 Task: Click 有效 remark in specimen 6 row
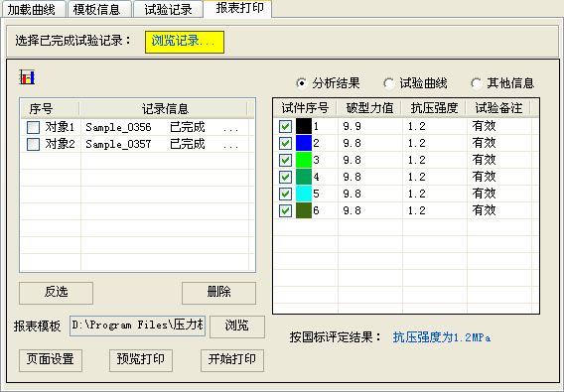(485, 210)
